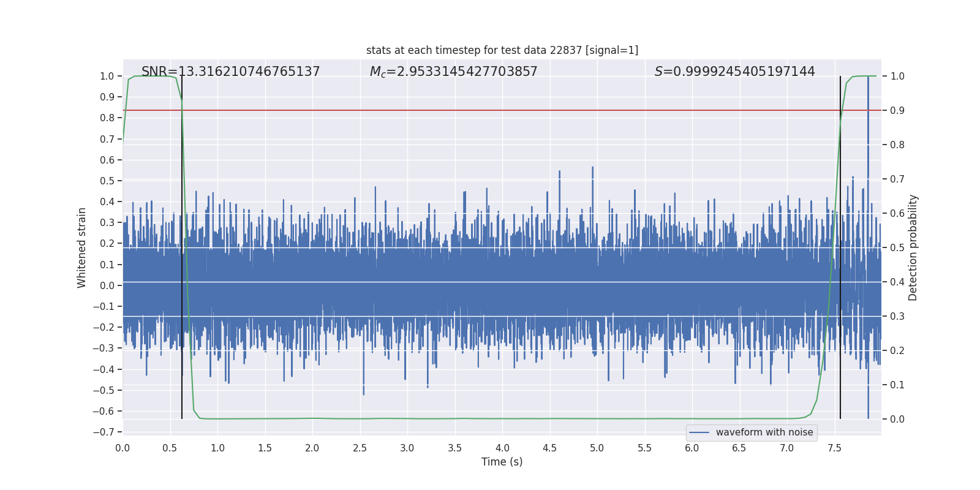Click the 'Detection probability' right axis label

pos(913,247)
